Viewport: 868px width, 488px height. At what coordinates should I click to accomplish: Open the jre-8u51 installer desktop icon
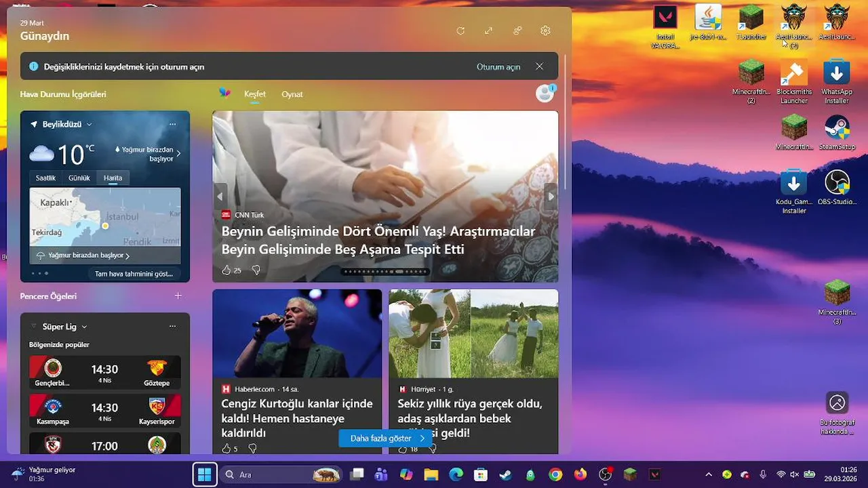click(708, 22)
